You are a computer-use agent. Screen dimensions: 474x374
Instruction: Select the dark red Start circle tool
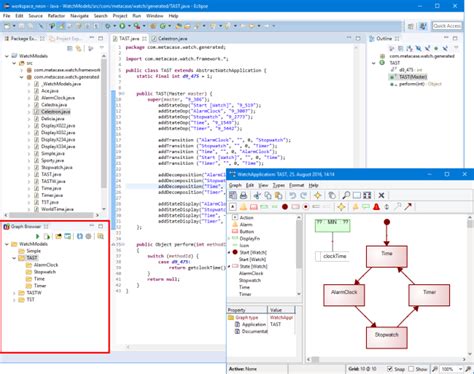click(x=285, y=207)
